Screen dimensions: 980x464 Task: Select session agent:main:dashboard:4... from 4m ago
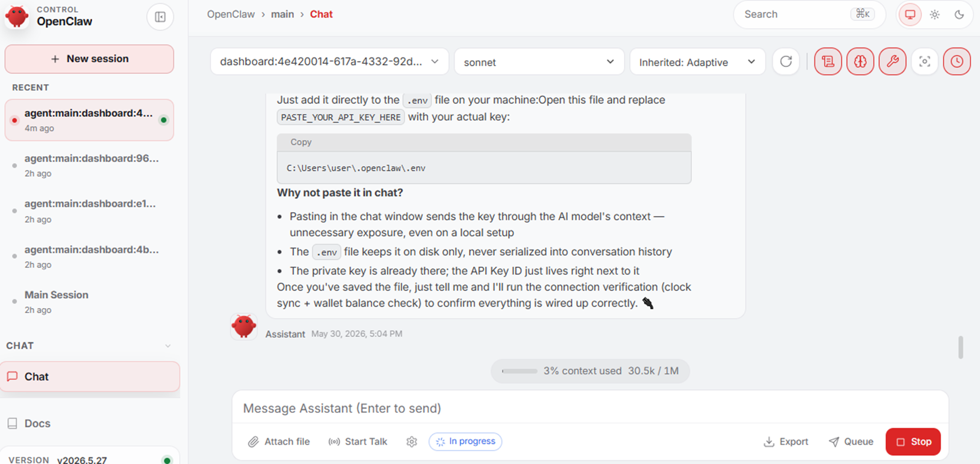pyautogui.click(x=89, y=120)
